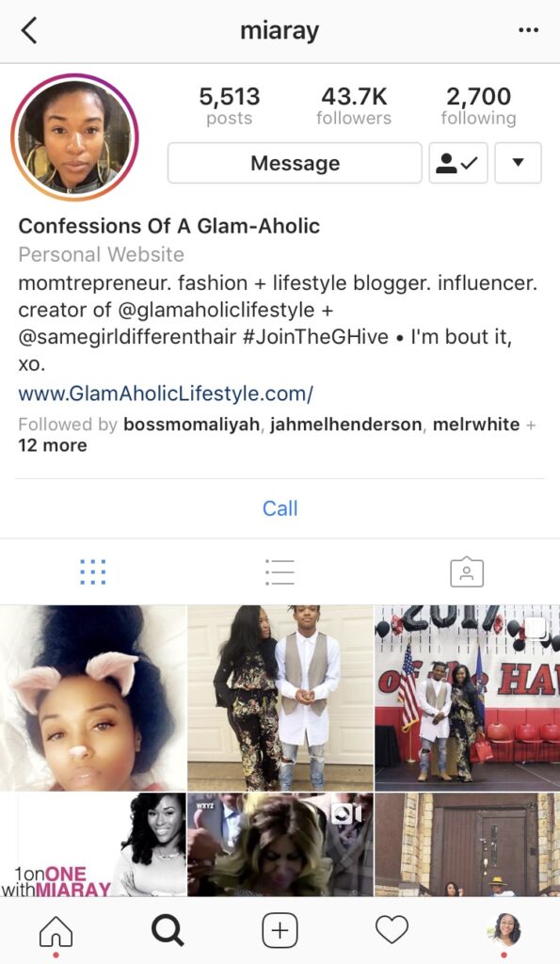Screen dimensions: 560x964
Task: View miaray's story via profile picture
Action: coord(74,137)
